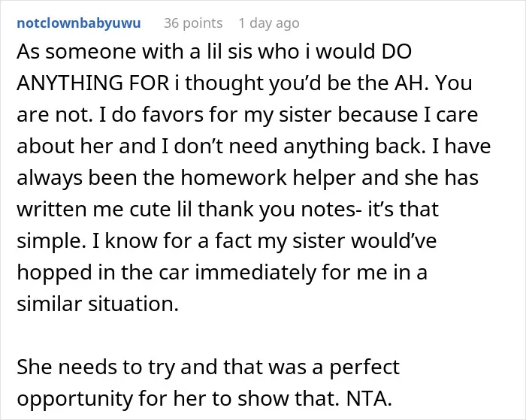Click the capitalized 'ANYTHING FOR' text
The height and width of the screenshot is (420, 526).
[x=93, y=83]
